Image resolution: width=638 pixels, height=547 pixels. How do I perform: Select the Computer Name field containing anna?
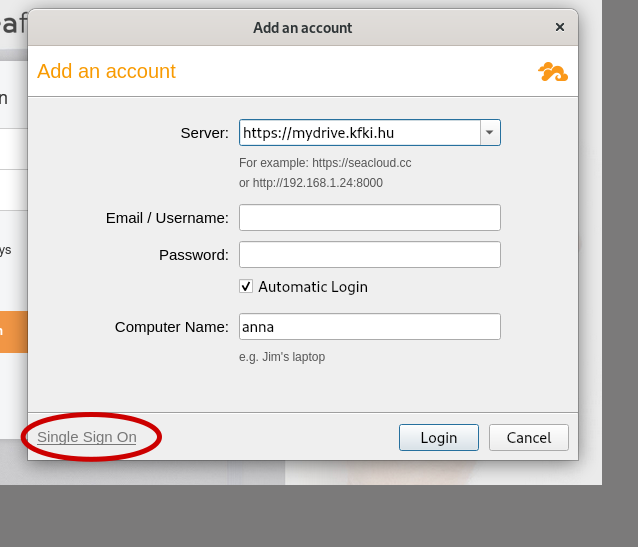(x=370, y=327)
